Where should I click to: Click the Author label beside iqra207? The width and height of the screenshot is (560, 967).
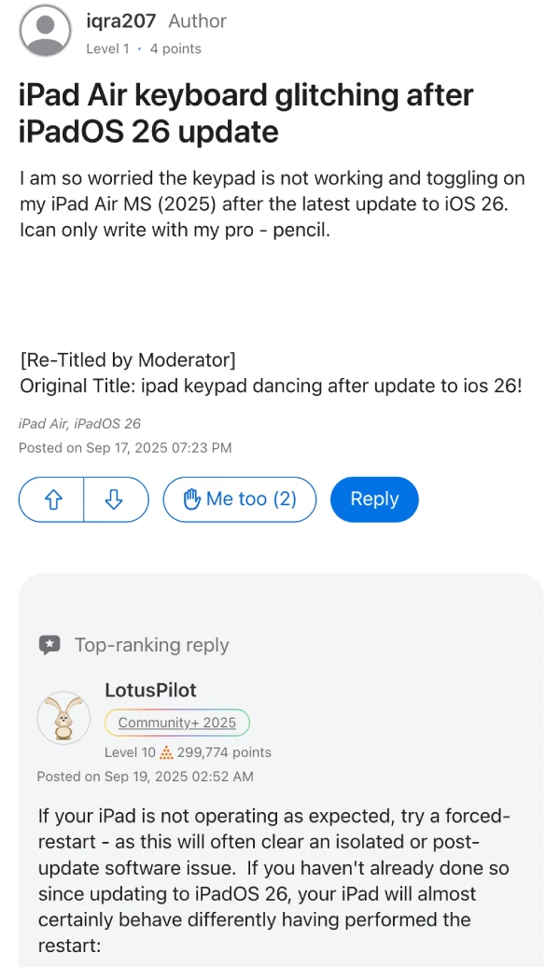point(197,21)
